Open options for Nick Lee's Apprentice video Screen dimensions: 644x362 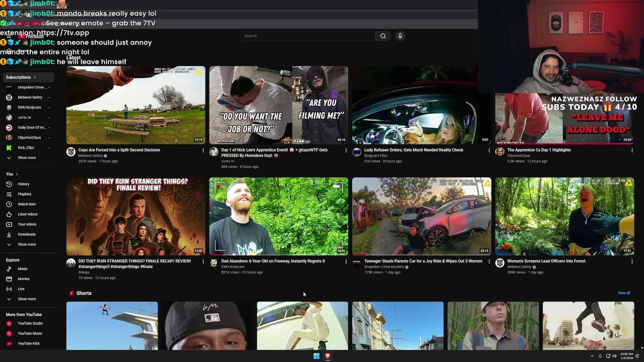[x=346, y=150]
